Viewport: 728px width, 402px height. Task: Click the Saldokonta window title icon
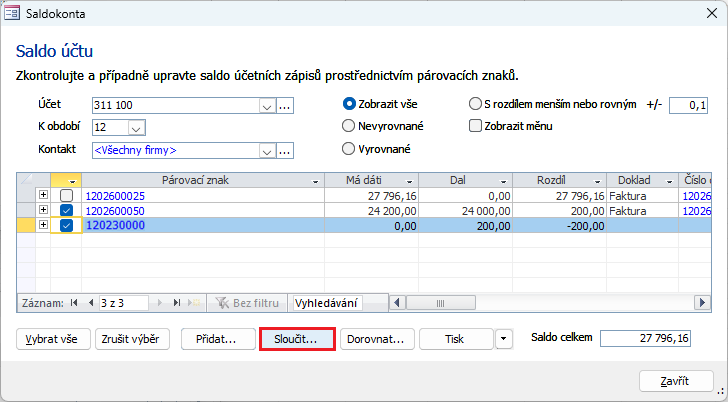coord(12,13)
